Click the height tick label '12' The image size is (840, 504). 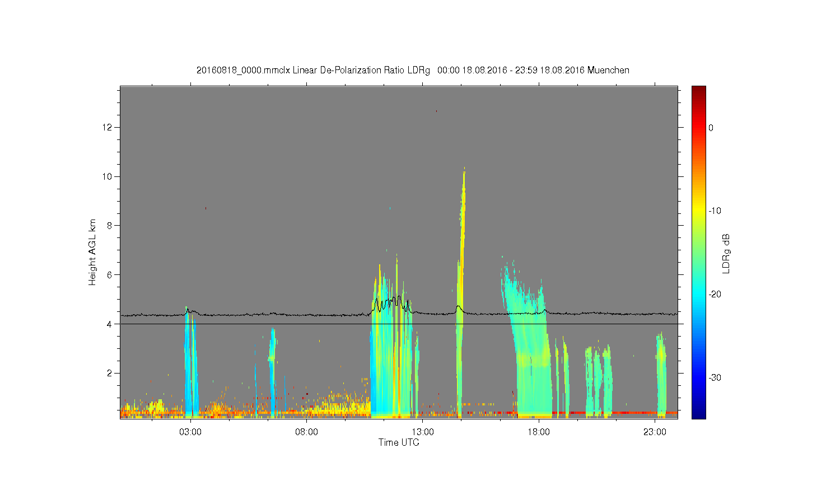coord(108,127)
